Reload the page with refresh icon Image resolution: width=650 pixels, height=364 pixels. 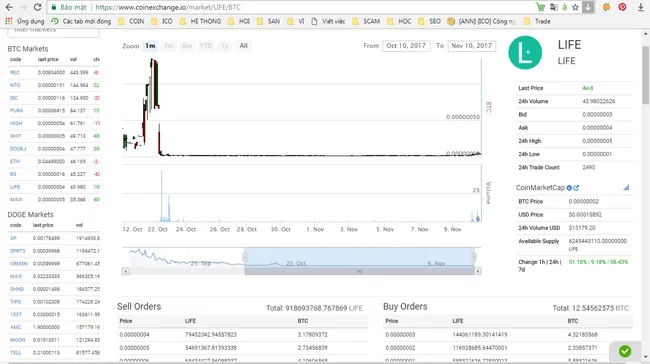click(37, 7)
